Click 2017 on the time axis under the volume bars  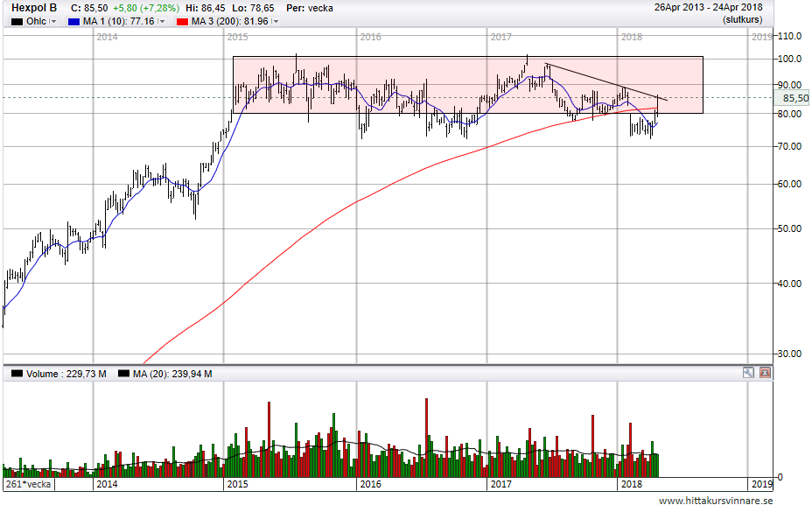tap(500, 484)
